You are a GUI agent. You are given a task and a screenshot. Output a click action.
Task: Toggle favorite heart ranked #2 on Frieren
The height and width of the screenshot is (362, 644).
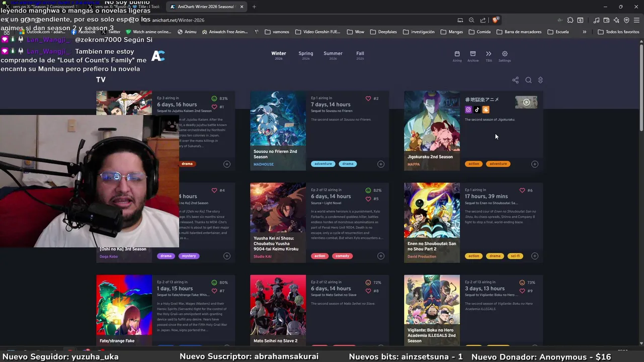pos(368,99)
